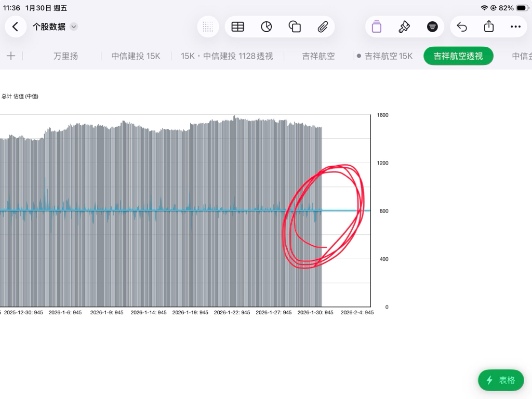Tap the 2026-2-4: 945 axis label

[357, 312]
